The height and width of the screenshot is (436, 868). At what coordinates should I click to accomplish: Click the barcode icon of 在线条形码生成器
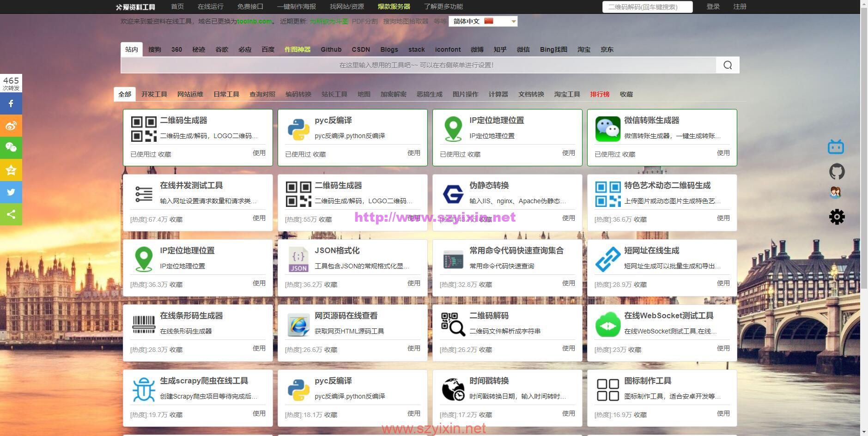point(144,324)
